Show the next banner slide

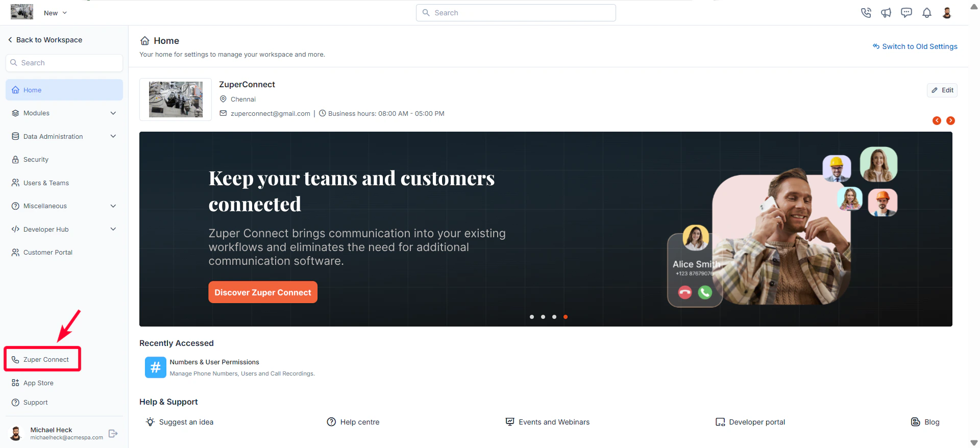pyautogui.click(x=950, y=121)
